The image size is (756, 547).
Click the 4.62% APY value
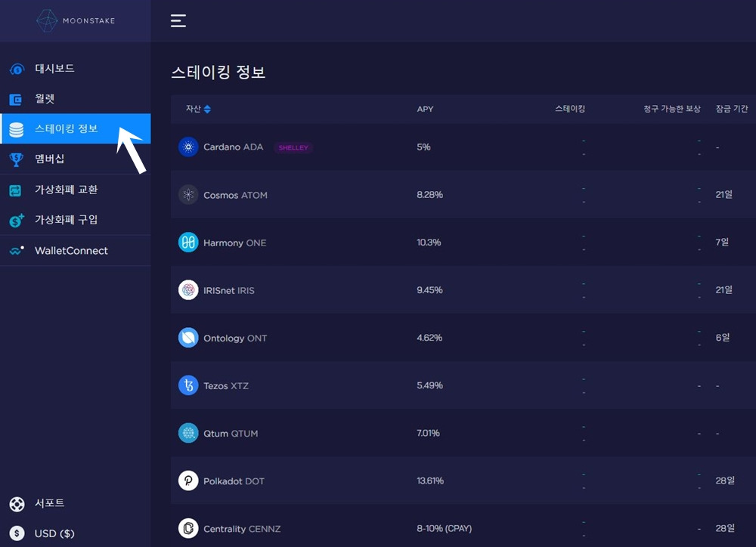pyautogui.click(x=429, y=338)
